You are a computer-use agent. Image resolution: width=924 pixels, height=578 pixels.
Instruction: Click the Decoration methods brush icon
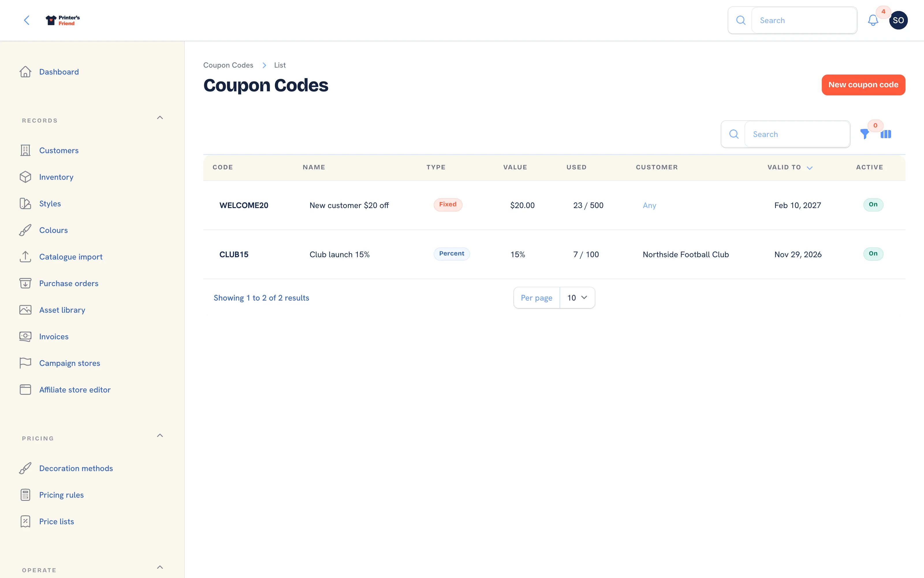click(x=25, y=468)
